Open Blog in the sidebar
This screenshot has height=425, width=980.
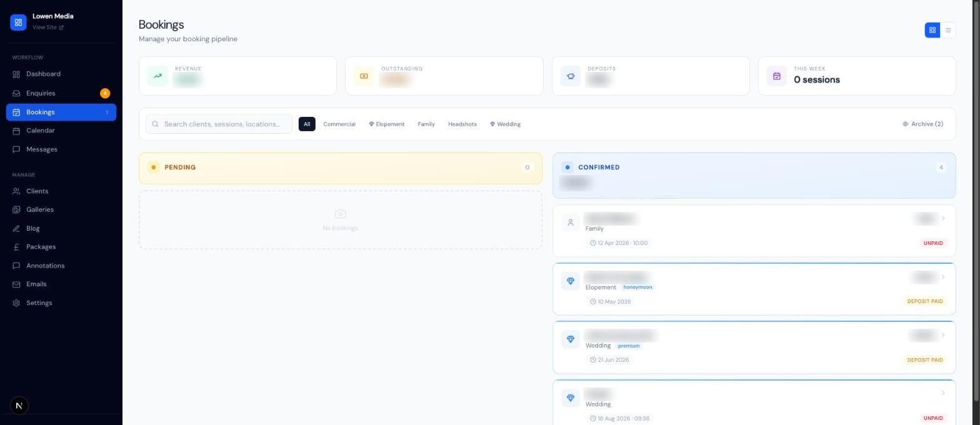point(61,228)
